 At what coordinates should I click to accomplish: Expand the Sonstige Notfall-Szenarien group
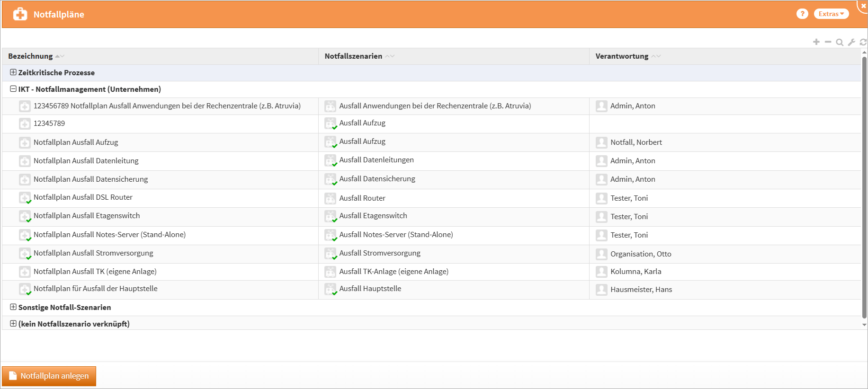tap(13, 307)
